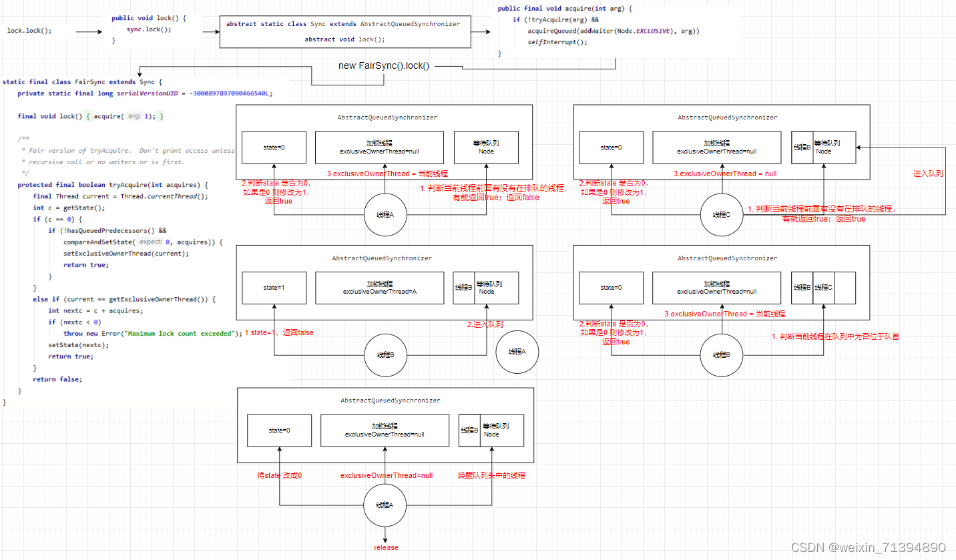Select the 'final void lock()' acquire line

pyautogui.click(x=90, y=116)
